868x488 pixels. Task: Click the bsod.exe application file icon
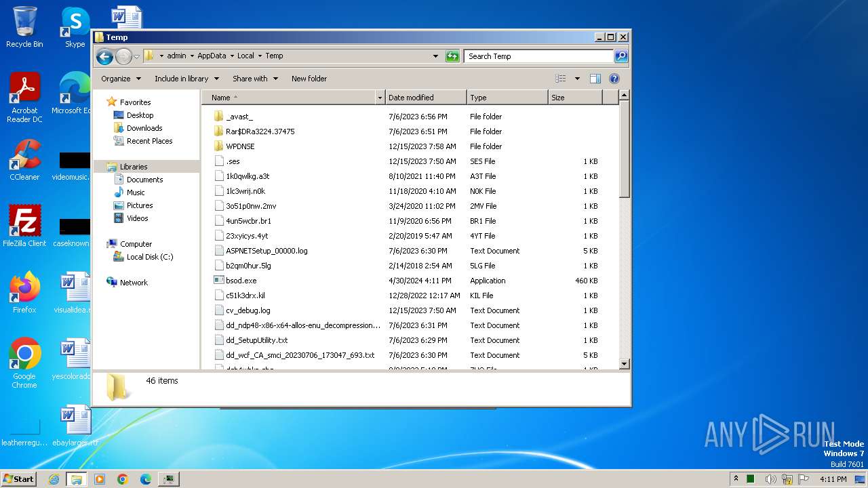coord(219,281)
